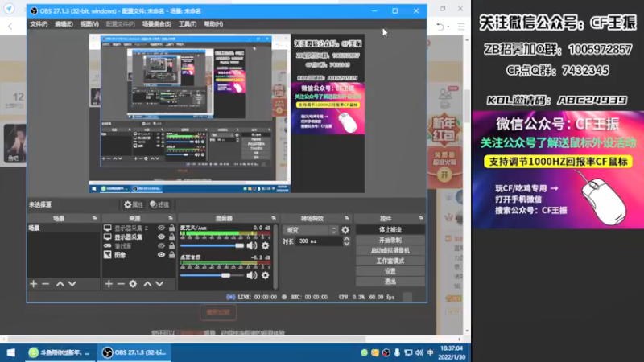Viewport: 644px width, 362px height.
Task: Remove the selected scene with minus icon
Action: click(x=46, y=284)
